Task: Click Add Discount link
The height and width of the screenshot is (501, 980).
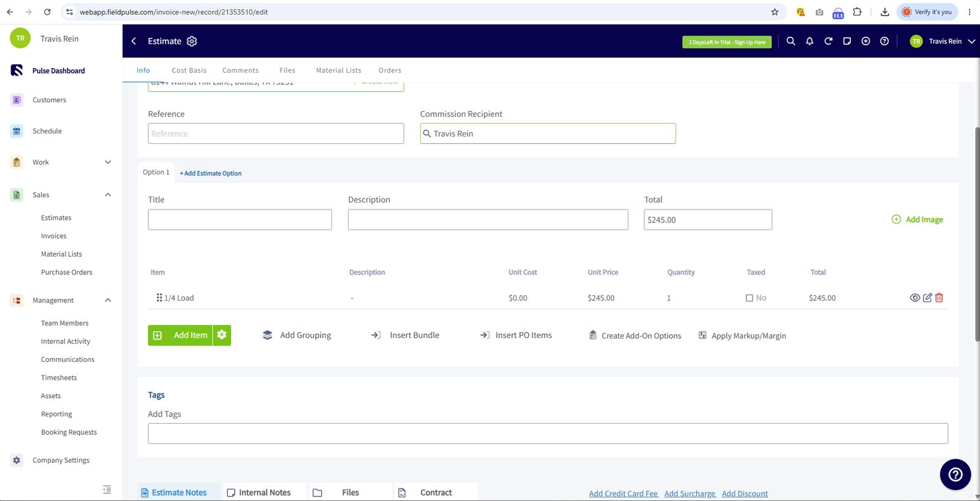Action: click(x=745, y=494)
